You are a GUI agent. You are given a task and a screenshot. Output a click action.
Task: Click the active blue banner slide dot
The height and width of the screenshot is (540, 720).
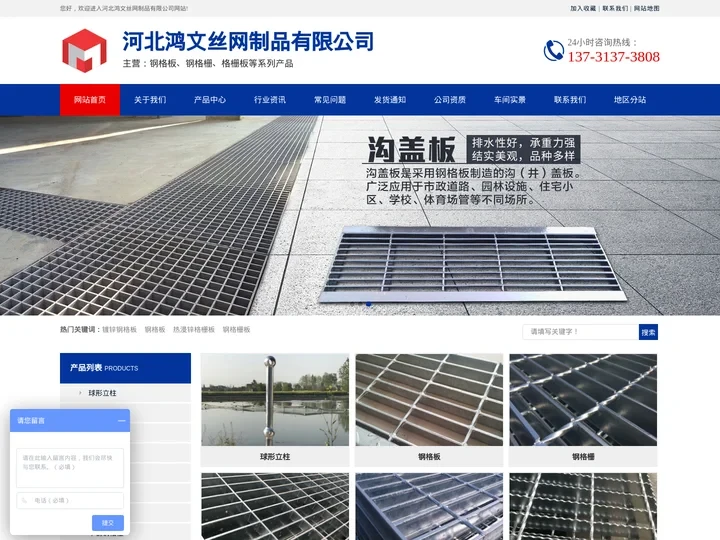369,304
